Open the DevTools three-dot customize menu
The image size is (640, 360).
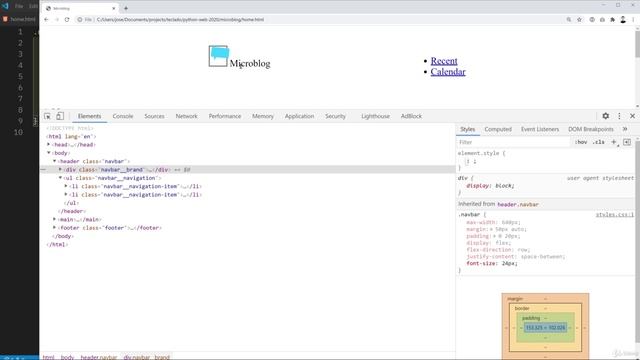619,116
